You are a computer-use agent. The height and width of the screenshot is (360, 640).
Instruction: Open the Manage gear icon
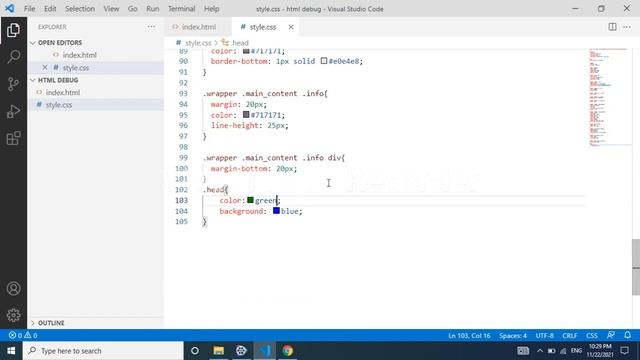point(13,315)
